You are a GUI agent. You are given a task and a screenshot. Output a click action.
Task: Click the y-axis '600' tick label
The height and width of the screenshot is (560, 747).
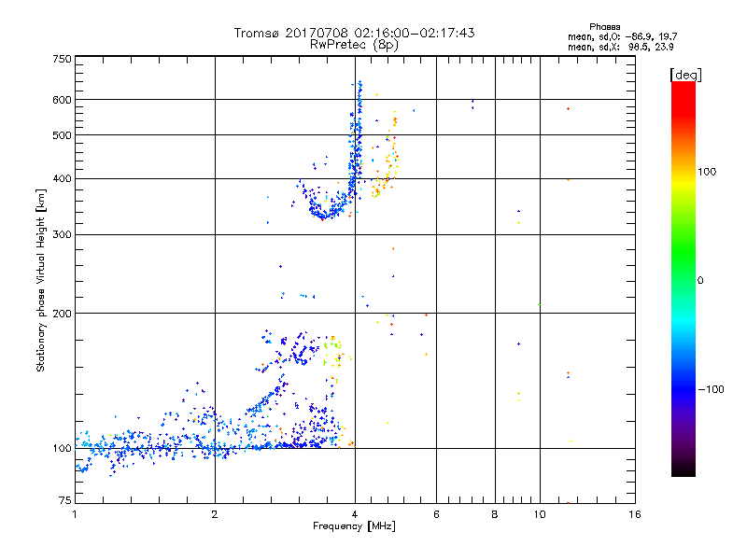[x=62, y=100]
